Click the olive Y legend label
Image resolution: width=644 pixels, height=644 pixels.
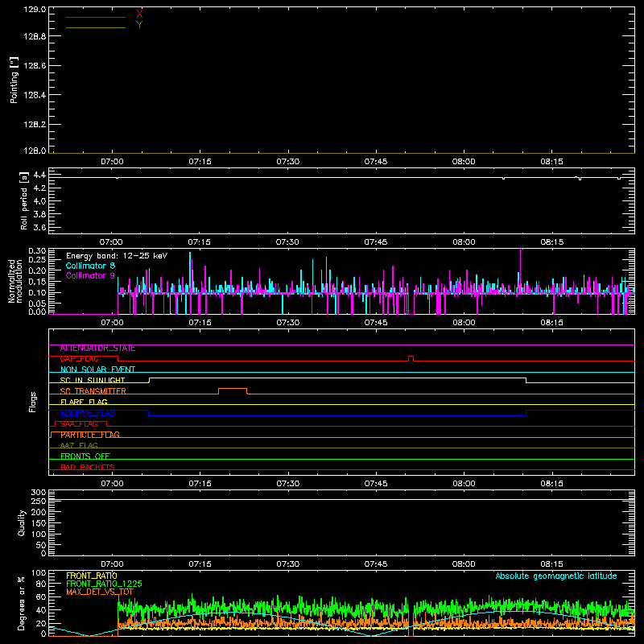click(x=139, y=25)
